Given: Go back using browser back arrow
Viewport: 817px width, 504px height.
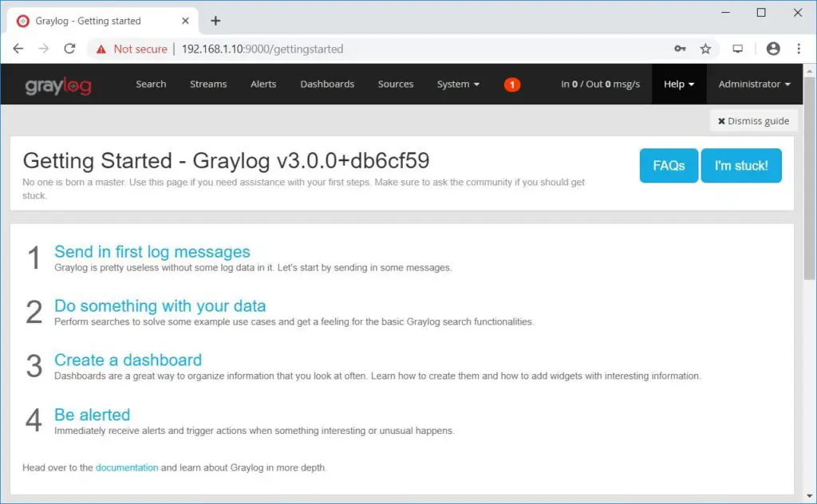Looking at the screenshot, I should 18,49.
